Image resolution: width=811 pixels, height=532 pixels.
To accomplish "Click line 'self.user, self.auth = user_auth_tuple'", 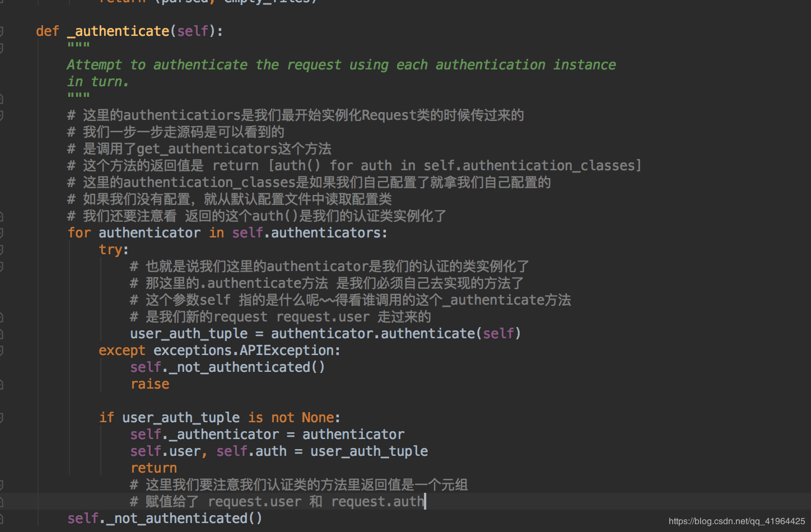I will point(279,451).
